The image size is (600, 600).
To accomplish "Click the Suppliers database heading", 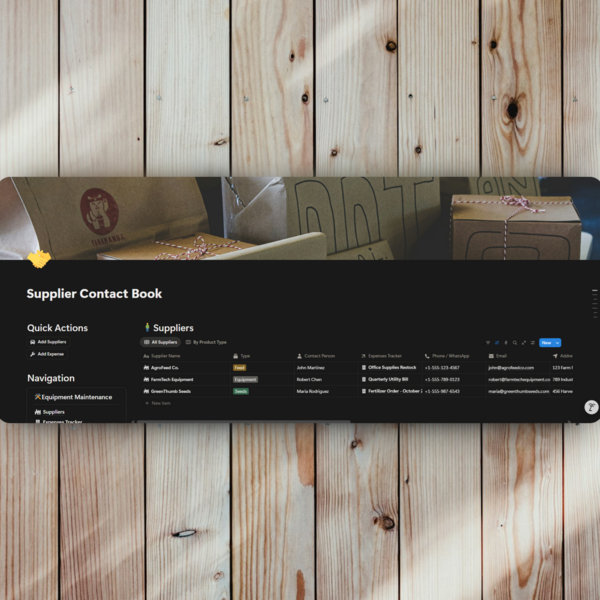I will [x=173, y=328].
